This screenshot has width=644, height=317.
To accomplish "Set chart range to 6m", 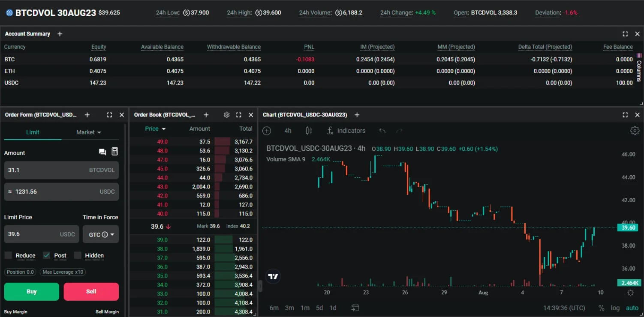I will pyautogui.click(x=274, y=308).
